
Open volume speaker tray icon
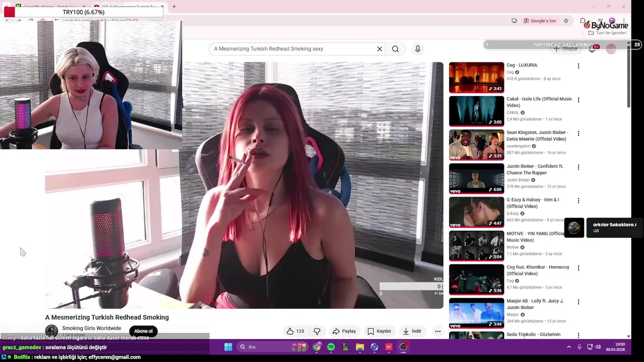(598, 347)
